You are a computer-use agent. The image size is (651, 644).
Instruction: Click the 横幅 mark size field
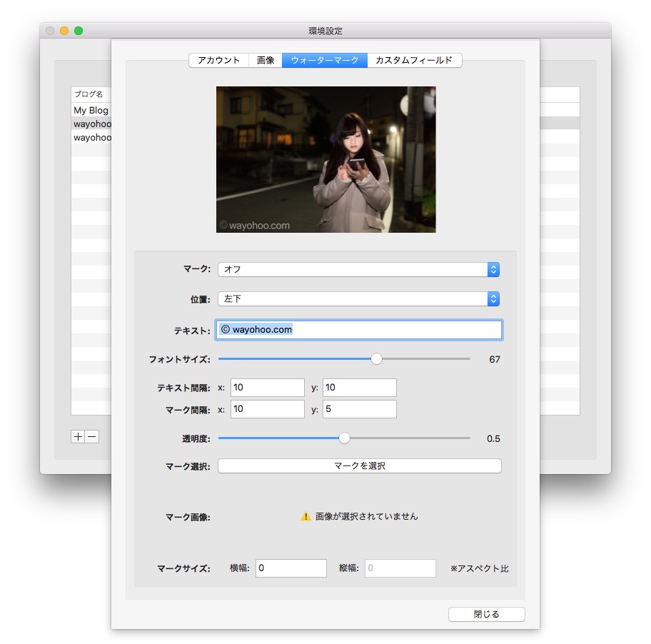[291, 568]
